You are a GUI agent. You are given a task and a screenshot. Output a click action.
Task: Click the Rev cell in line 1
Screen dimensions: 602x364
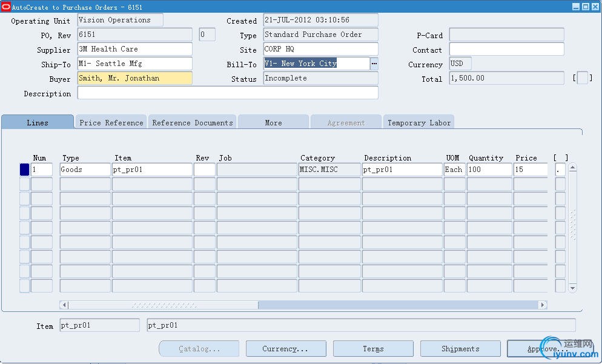[205, 170]
